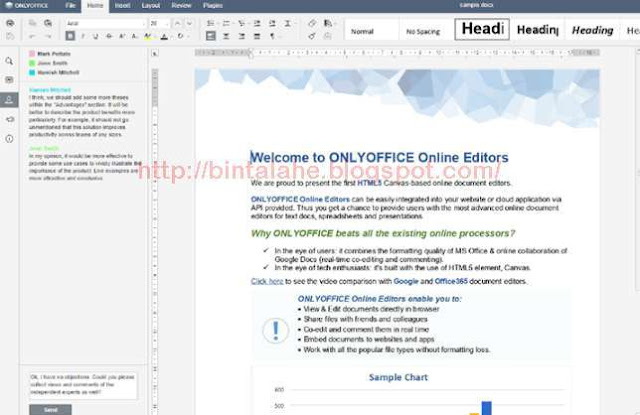Align the paragraph to the left
This screenshot has width=640, height=415.
pyautogui.click(x=211, y=36)
